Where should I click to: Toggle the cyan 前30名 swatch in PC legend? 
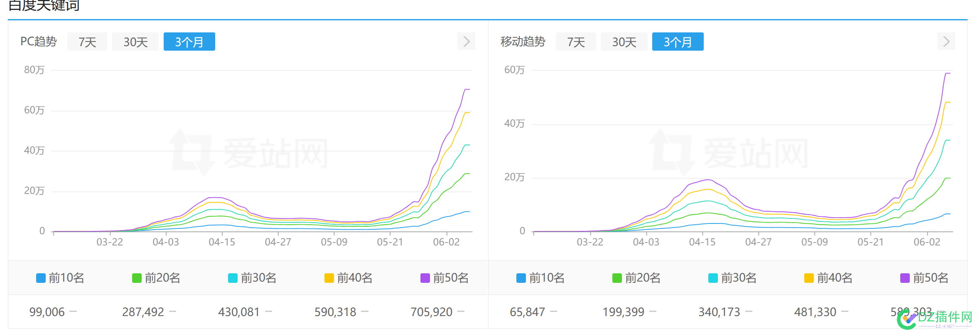pos(233,278)
